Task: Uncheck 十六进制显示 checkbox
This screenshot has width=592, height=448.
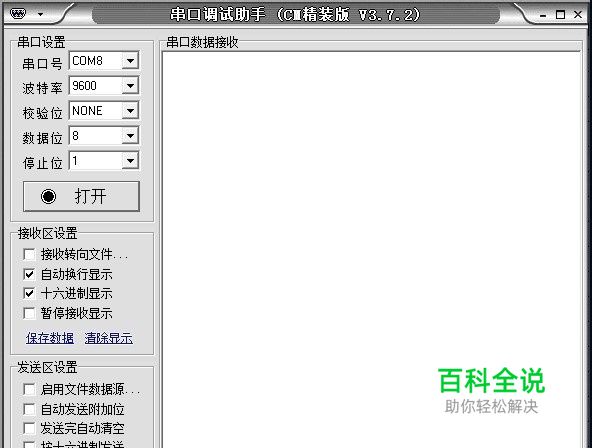Action: [29, 293]
